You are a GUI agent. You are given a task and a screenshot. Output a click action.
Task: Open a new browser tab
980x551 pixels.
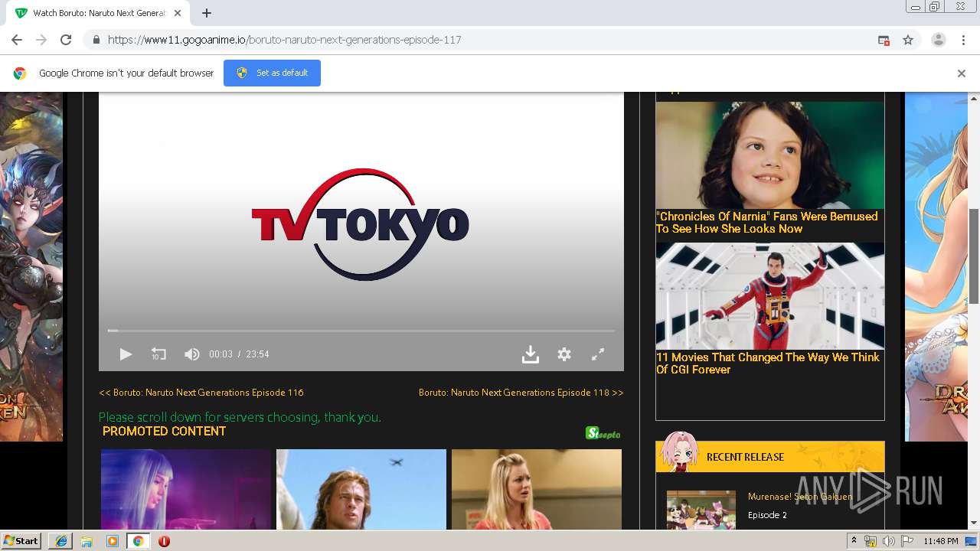click(x=206, y=13)
